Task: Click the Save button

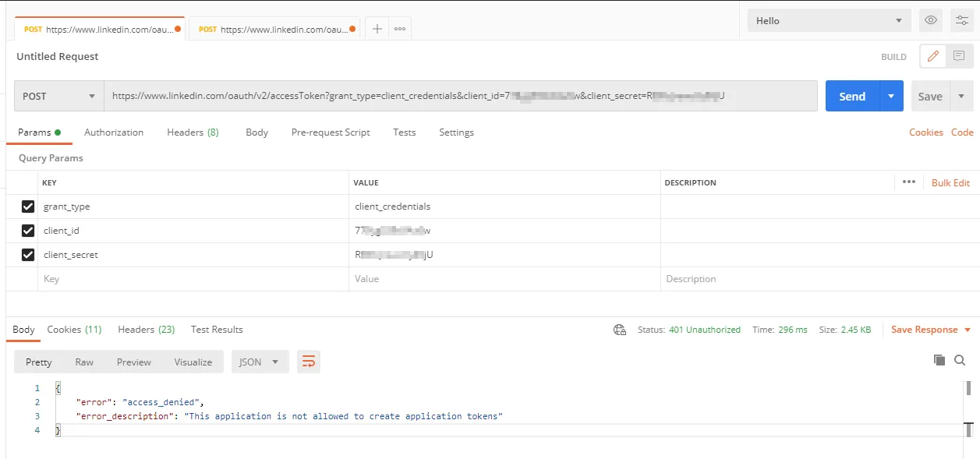Action: (930, 96)
